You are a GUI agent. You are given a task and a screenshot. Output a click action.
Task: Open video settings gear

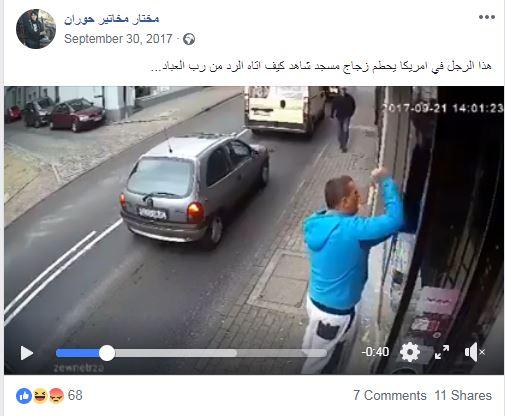[410, 352]
